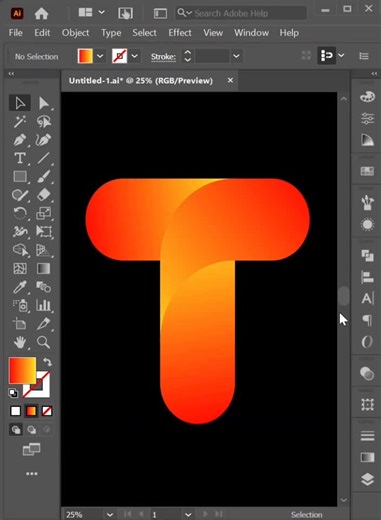Select the Artboard tool
Viewport: 381px width, 520px height.
pos(20,324)
